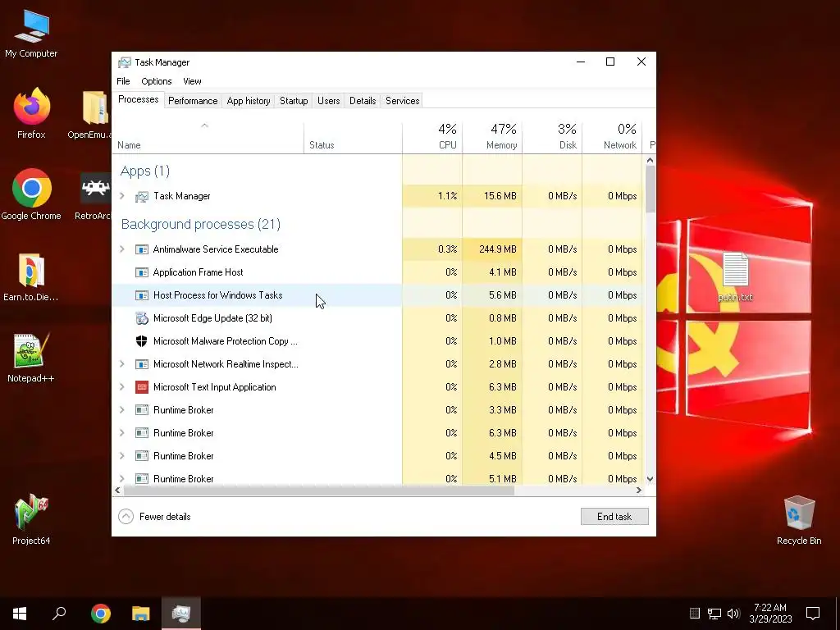840x630 pixels.
Task: Click the 244.9 MB memory cell
Action: pos(492,249)
